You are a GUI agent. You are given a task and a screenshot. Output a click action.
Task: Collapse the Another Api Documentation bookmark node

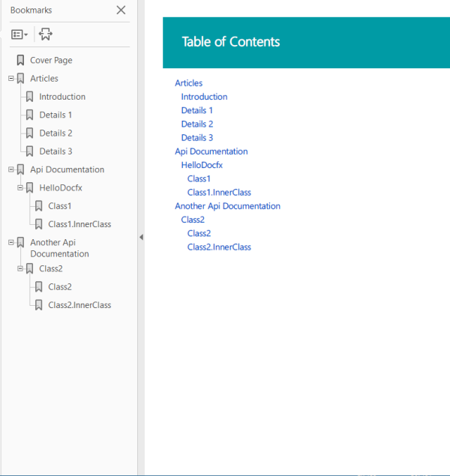tap(10, 242)
